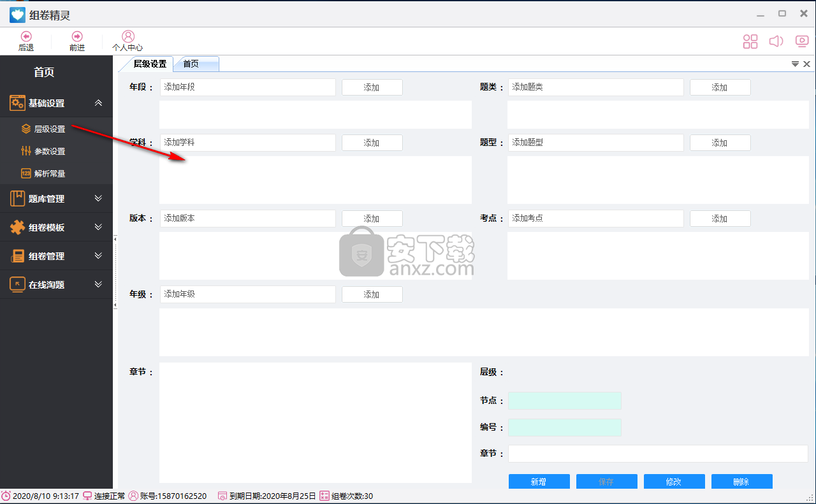
Task: Go to 首页 in the sidebar
Action: pyautogui.click(x=44, y=72)
